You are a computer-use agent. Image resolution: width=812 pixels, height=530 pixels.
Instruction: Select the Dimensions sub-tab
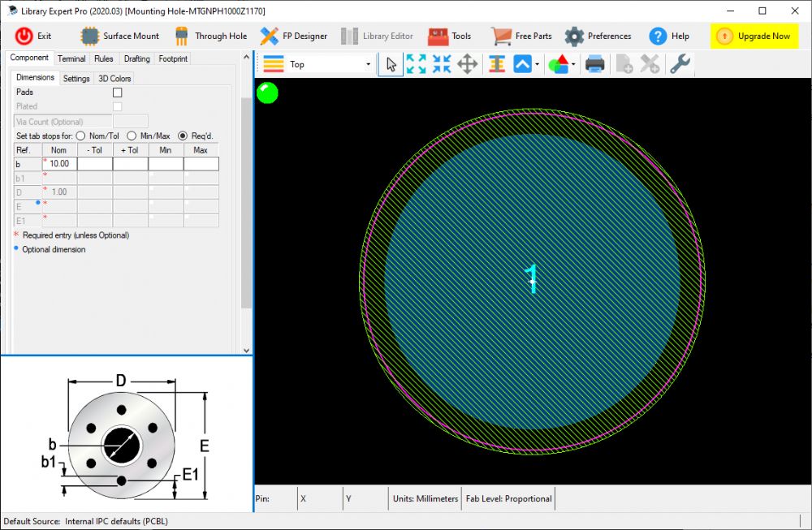point(35,78)
